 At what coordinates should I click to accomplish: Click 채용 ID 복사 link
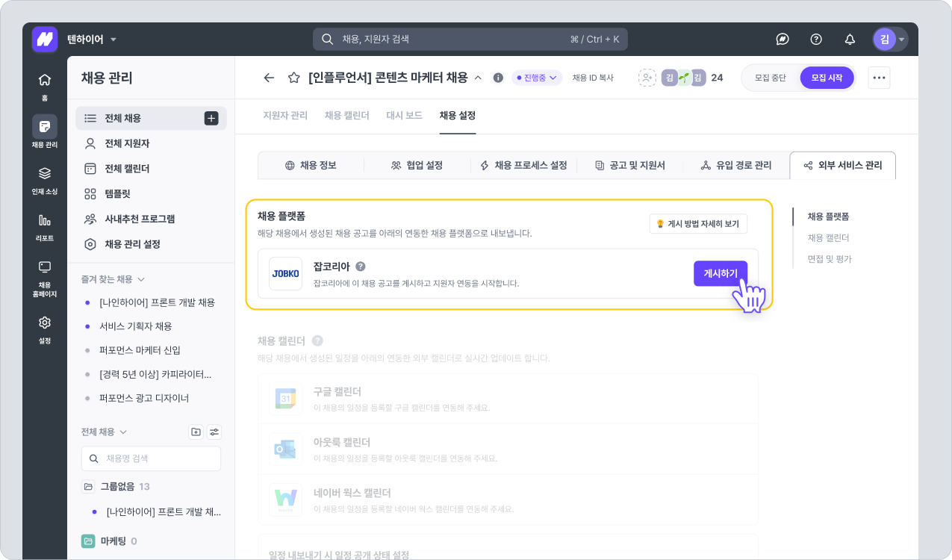593,78
